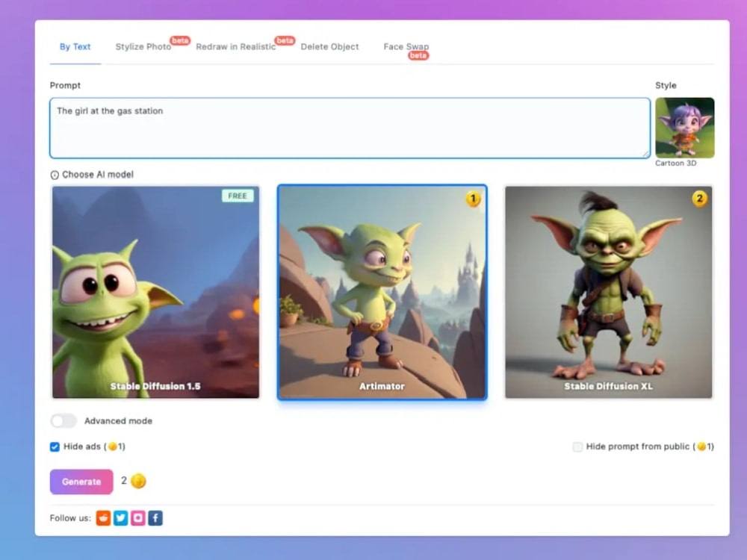Open the Twitter follow icon
Image resolution: width=747 pixels, height=560 pixels.
(120, 517)
